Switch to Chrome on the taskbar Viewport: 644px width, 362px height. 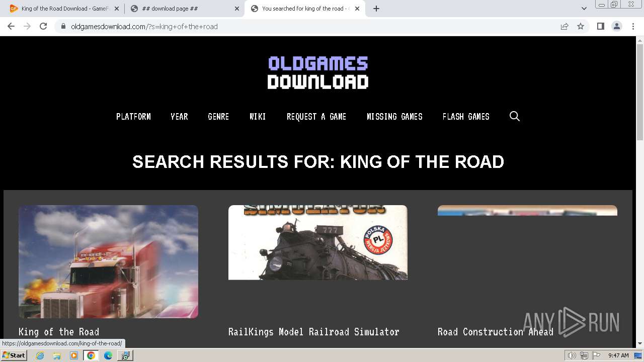(91, 355)
